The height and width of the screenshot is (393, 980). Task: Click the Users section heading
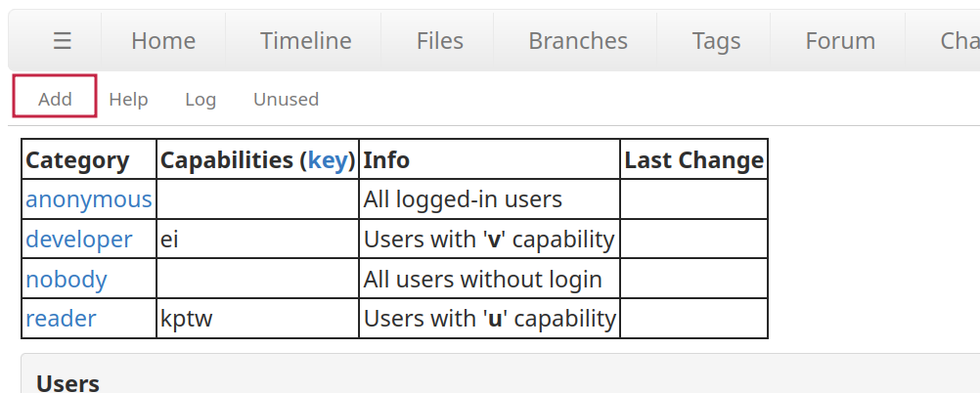[67, 382]
